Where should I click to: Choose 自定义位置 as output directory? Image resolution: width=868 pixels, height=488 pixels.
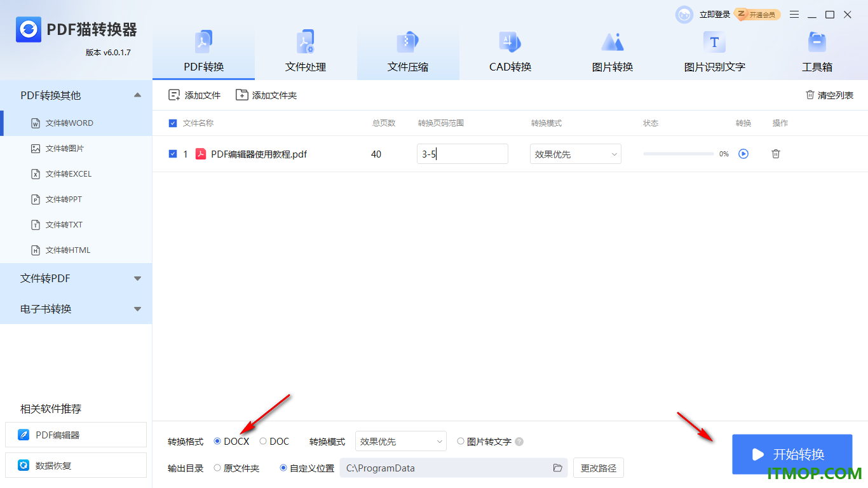pyautogui.click(x=283, y=468)
